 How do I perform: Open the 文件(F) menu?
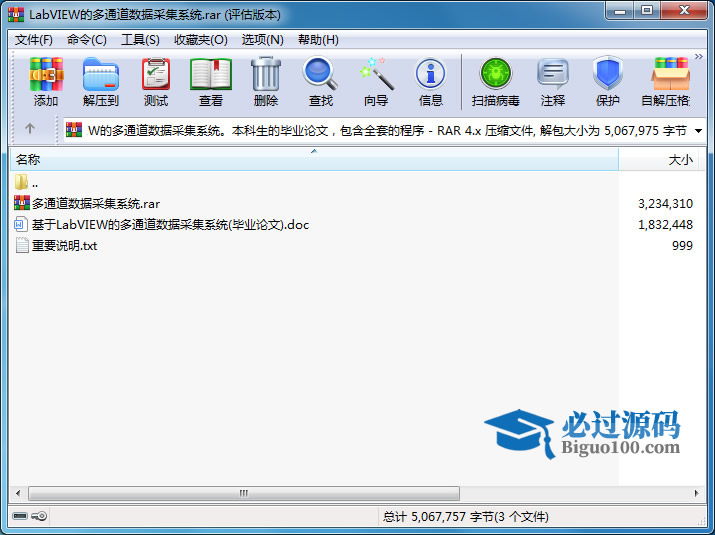click(34, 40)
